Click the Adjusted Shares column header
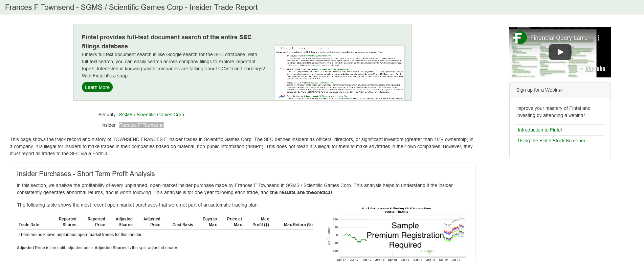The height and width of the screenshot is (262, 644). click(x=124, y=222)
